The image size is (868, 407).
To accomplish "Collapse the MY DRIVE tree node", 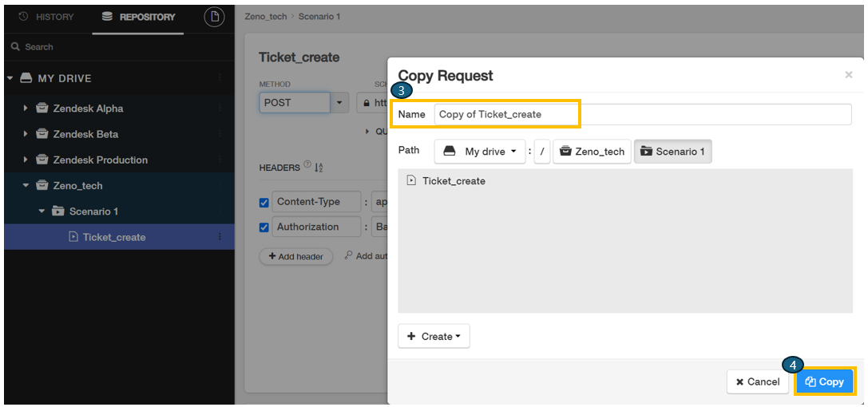I will [10, 78].
